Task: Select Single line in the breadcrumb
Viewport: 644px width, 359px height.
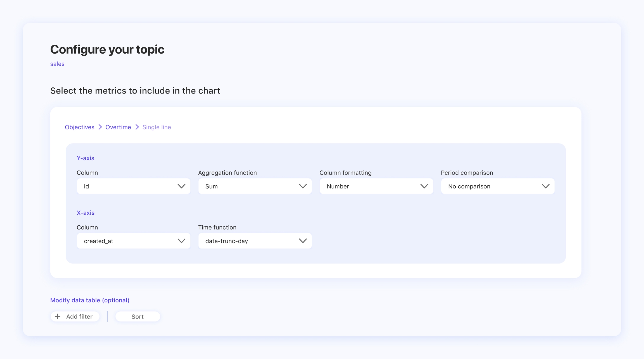Action: (157, 127)
